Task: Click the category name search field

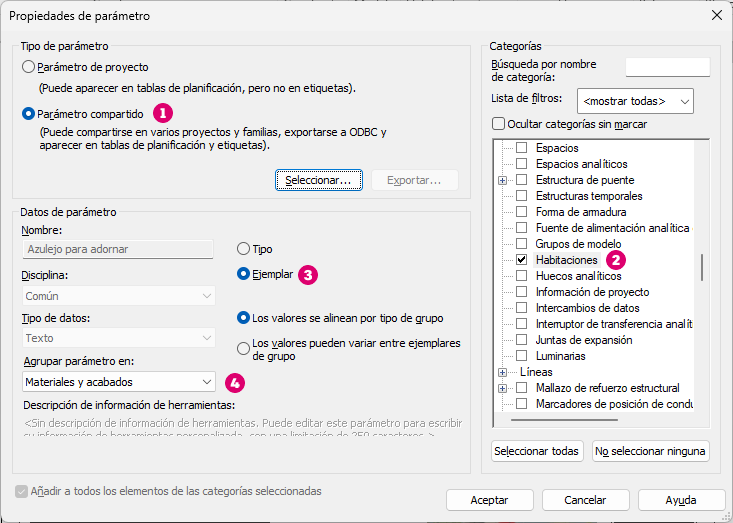Action: tap(667, 67)
